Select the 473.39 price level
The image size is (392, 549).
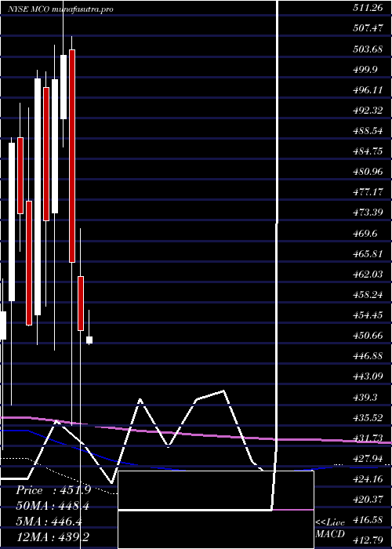pyautogui.click(x=368, y=213)
